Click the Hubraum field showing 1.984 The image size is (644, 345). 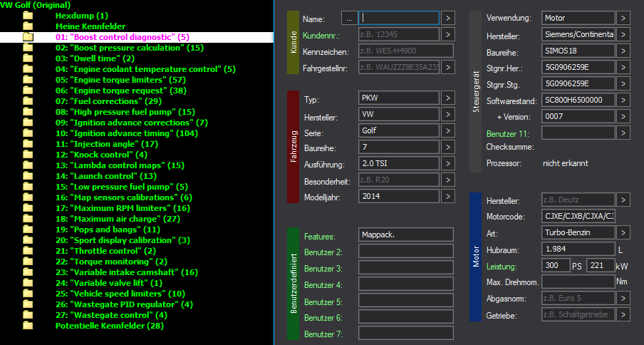pyautogui.click(x=578, y=249)
